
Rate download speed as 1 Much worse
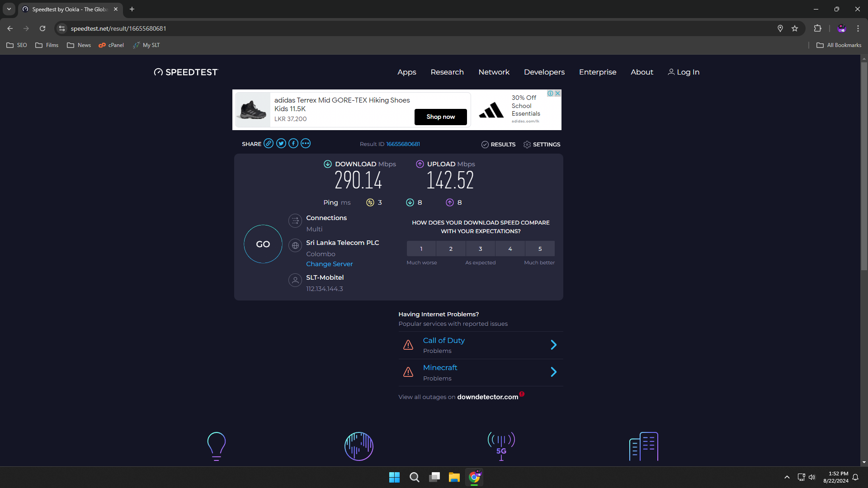click(x=421, y=249)
